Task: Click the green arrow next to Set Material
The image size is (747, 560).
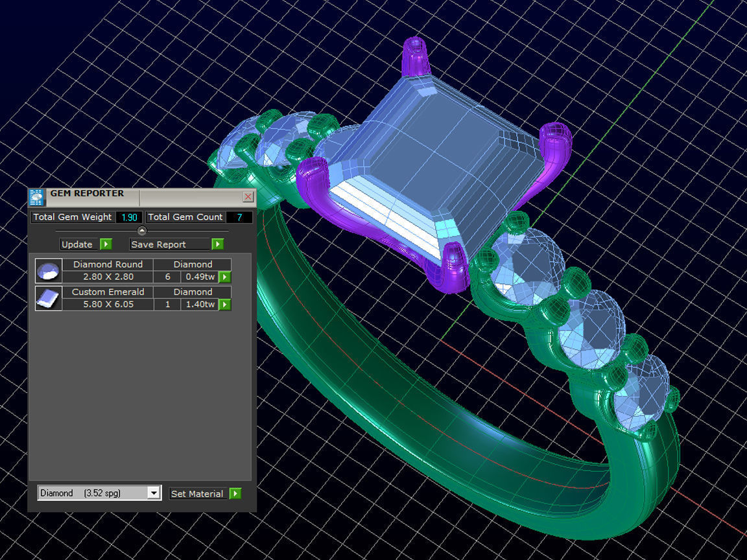Action: 235,494
